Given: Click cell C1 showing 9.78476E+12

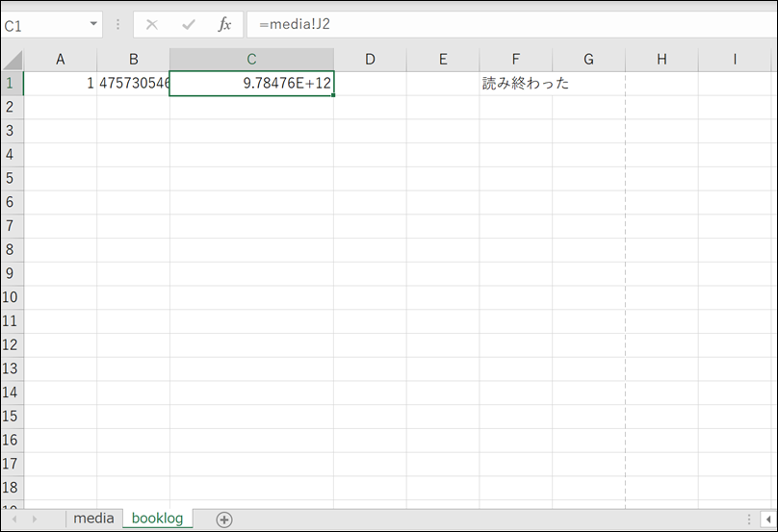Looking at the screenshot, I should [251, 84].
